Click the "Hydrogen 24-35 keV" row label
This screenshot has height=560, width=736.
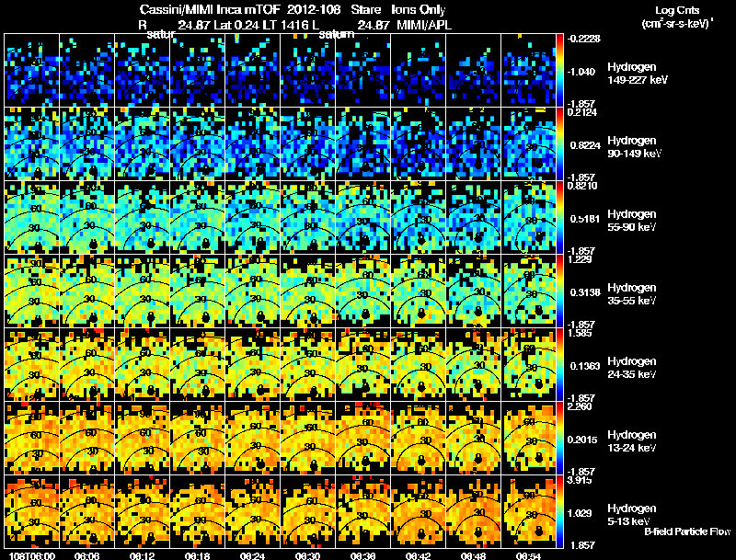(632, 368)
